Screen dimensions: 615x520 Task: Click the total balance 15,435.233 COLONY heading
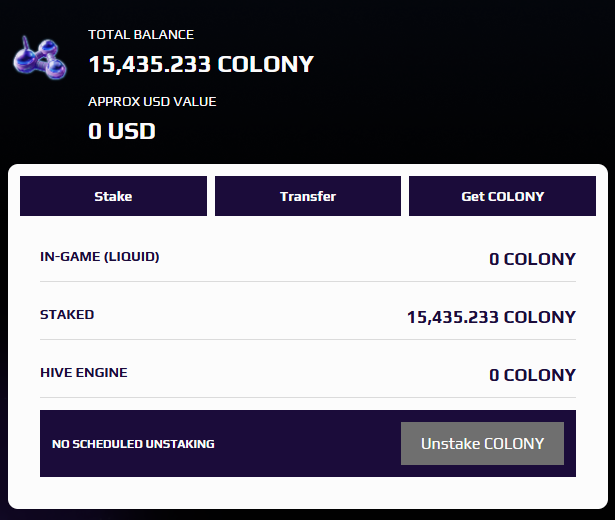(x=201, y=64)
